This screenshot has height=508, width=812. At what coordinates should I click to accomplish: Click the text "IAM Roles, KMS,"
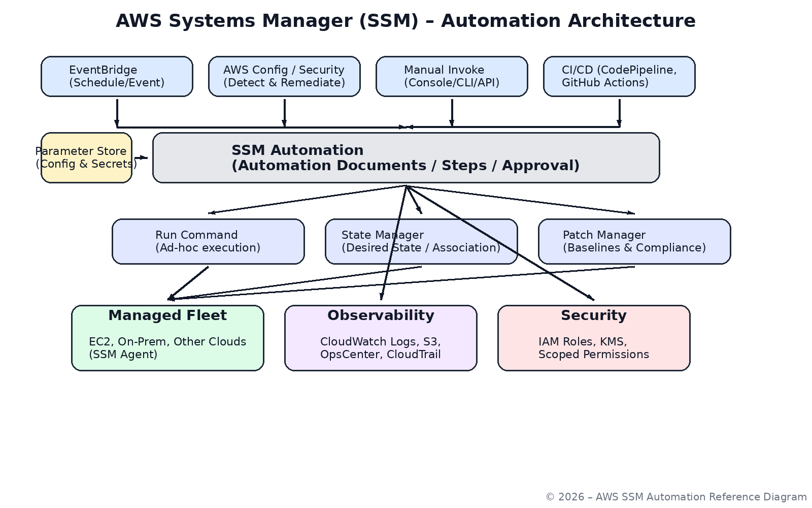pyautogui.click(x=583, y=341)
